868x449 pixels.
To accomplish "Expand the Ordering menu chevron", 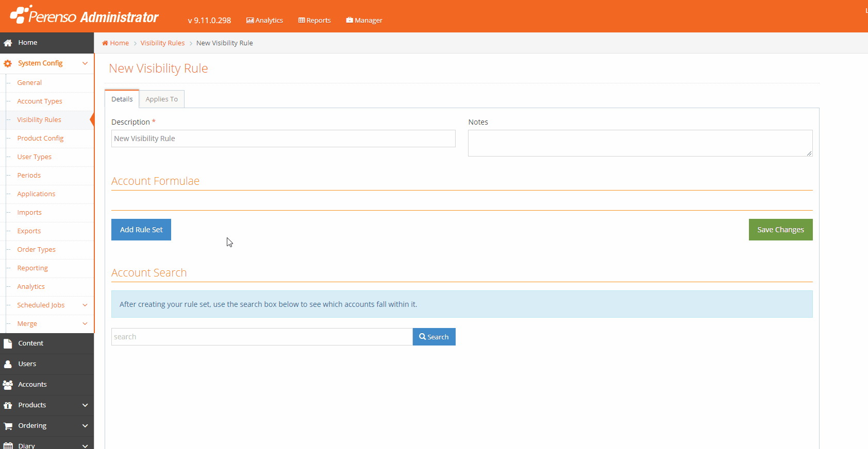I will pos(85,426).
